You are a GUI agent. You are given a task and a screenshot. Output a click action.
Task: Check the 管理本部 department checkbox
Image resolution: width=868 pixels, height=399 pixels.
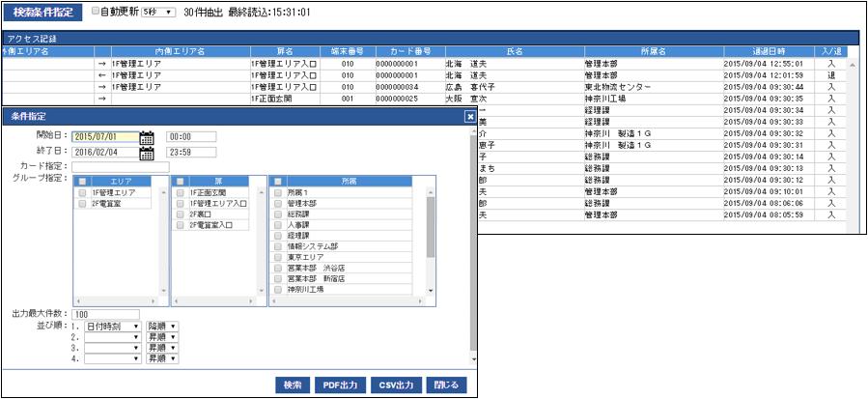[278, 204]
